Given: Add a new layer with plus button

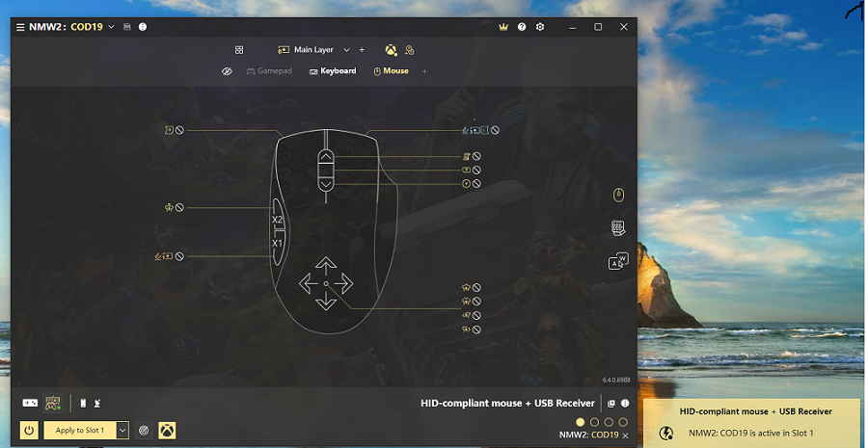Looking at the screenshot, I should click(362, 50).
